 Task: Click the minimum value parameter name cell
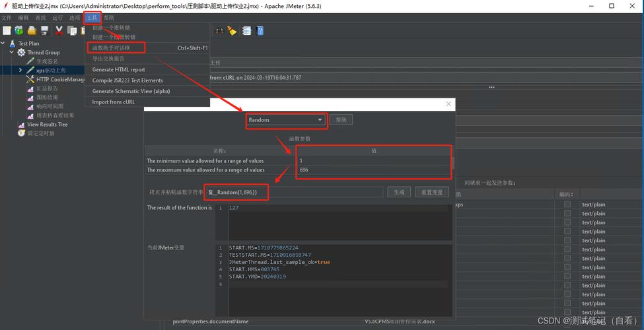point(220,161)
